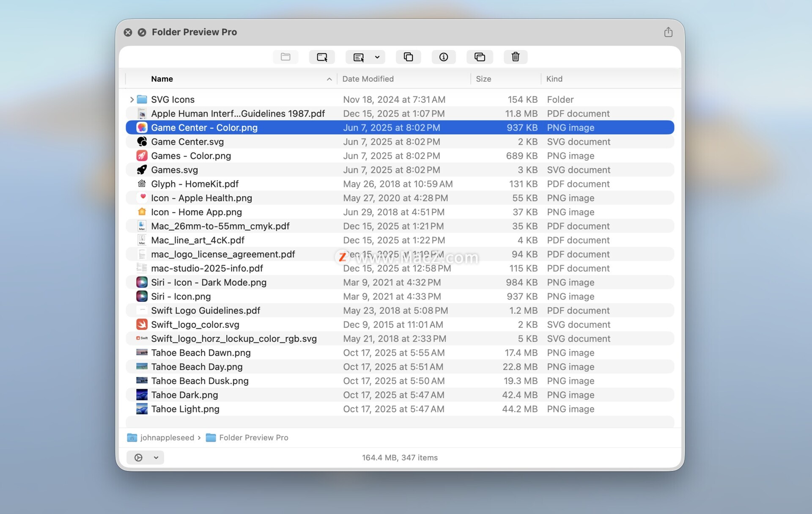Click the Mac_line_art_4cK.pdf file icon
812x514 pixels.
[x=142, y=240]
